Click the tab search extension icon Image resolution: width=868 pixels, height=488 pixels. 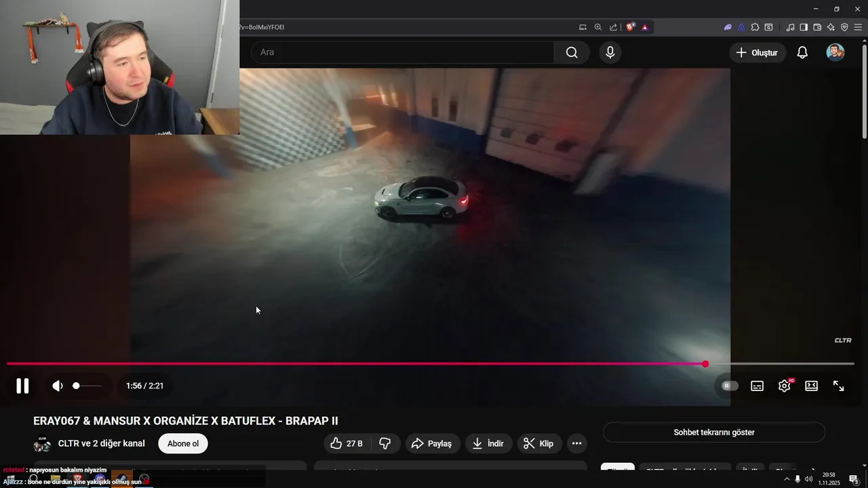click(x=768, y=27)
